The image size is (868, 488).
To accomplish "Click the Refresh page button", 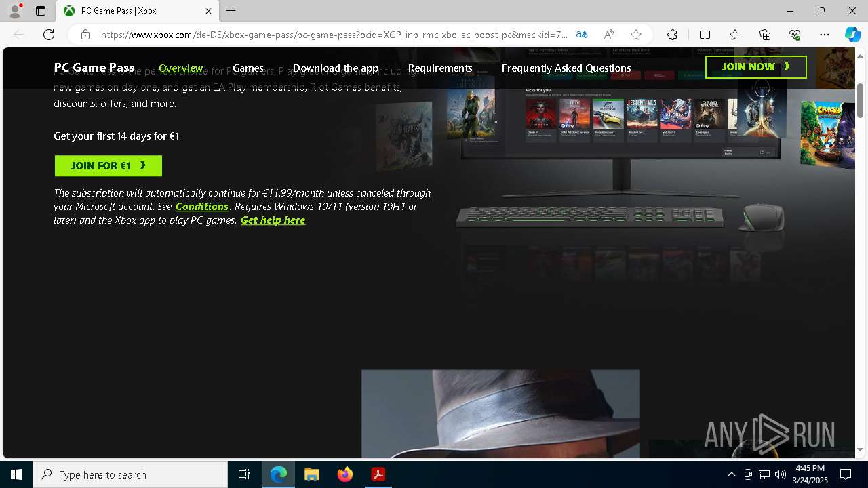I will tap(49, 35).
